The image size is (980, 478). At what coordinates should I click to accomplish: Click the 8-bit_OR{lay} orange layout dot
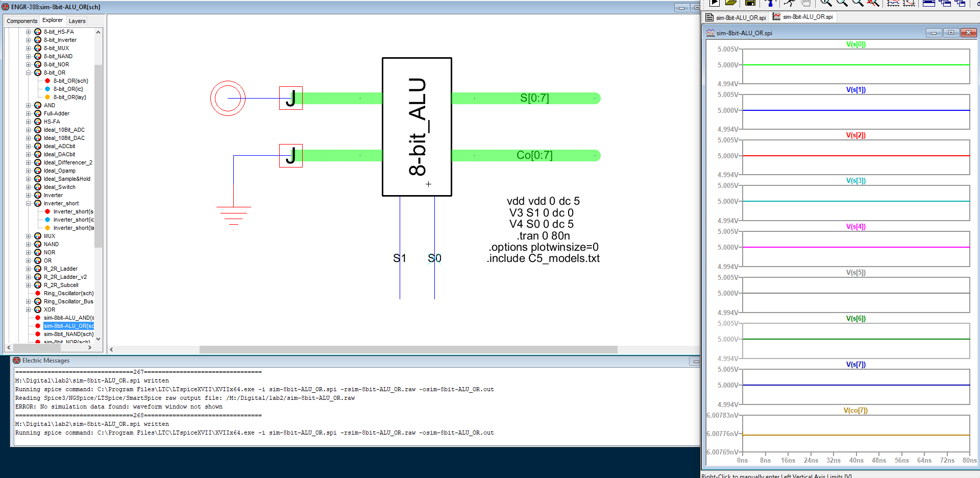pos(47,97)
